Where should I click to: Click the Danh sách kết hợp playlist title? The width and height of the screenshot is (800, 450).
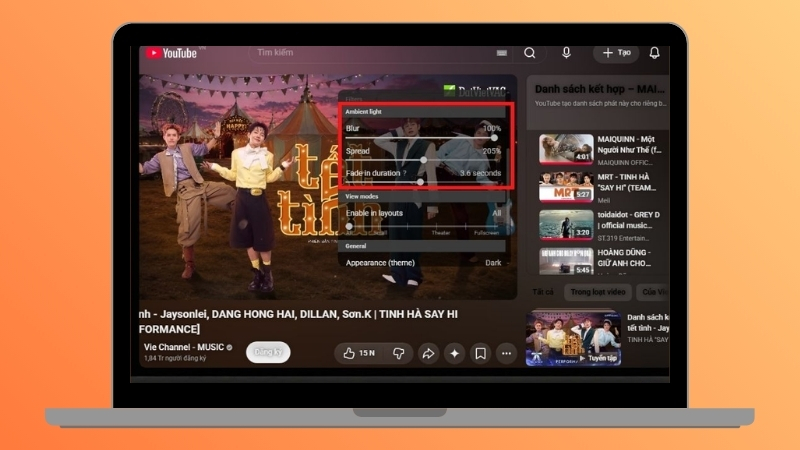click(599, 89)
